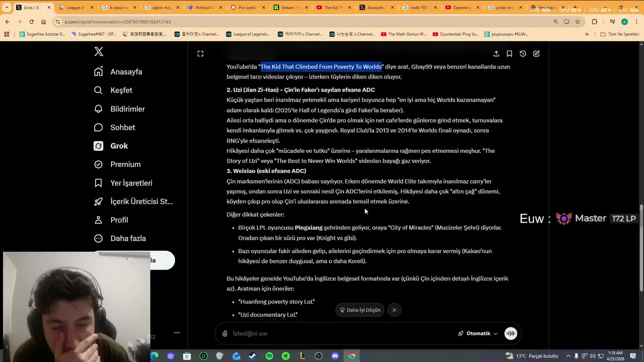644x362 pixels.
Task: Click the attachment paperclip icon
Action: (225, 333)
